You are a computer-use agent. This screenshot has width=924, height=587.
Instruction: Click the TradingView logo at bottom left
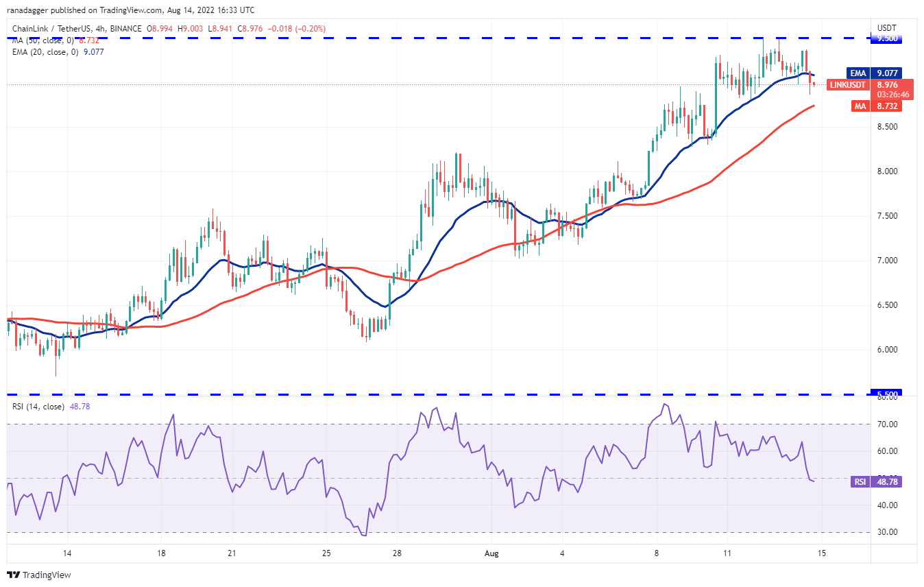pyautogui.click(x=39, y=575)
